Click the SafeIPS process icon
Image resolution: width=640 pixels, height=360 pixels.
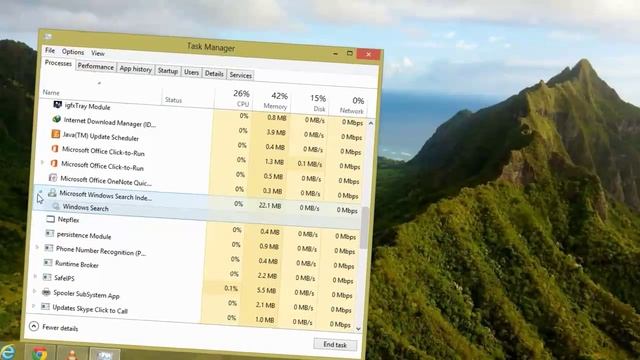47,277
